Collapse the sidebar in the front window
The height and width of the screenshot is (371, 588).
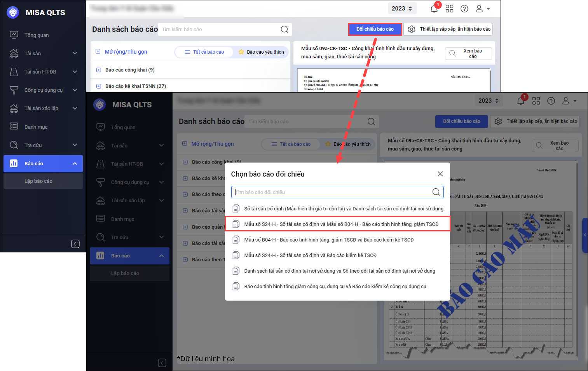(162, 363)
